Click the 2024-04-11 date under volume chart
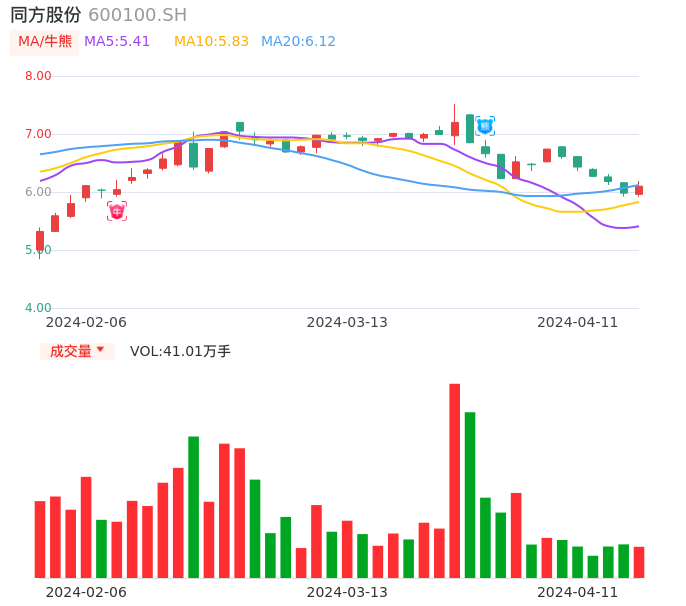Viewport: 686px width, 606px height. pos(578,592)
